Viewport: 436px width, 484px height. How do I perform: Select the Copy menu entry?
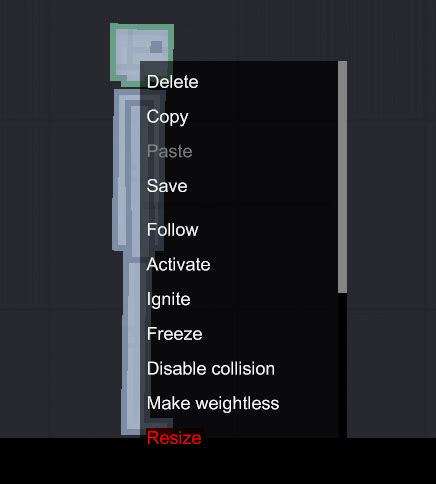(167, 117)
